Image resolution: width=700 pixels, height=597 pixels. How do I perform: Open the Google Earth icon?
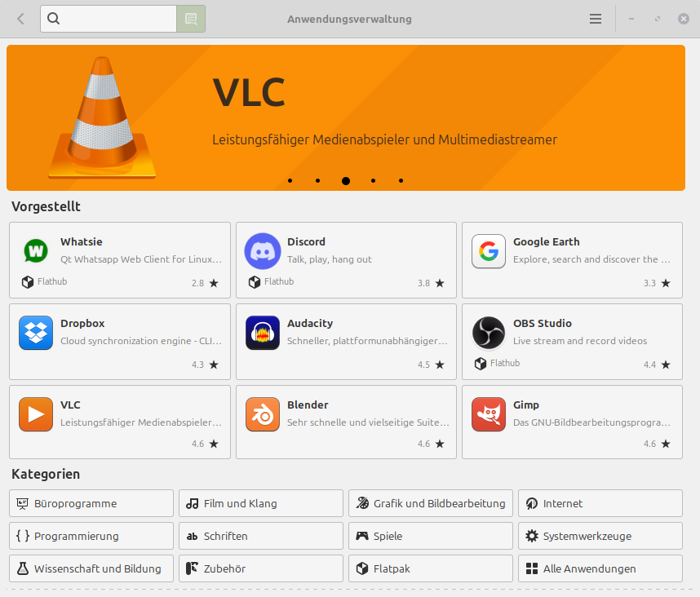[489, 251]
